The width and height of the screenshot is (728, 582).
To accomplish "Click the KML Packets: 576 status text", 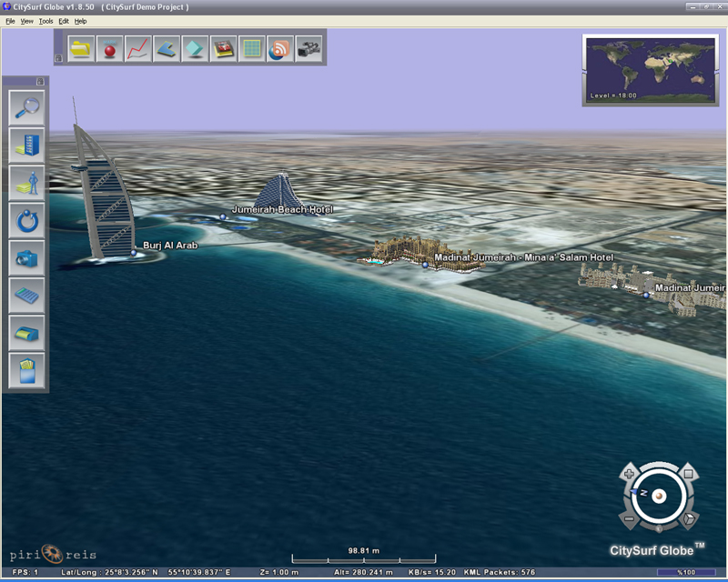I will (x=500, y=572).
